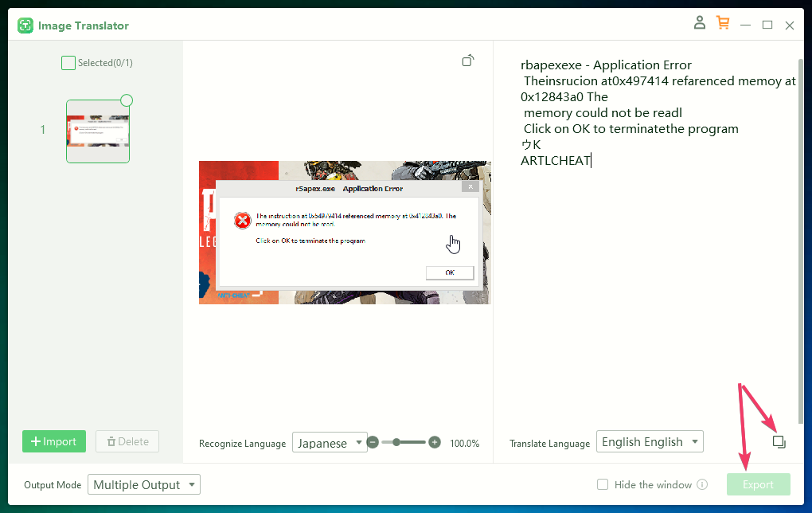Click the previewed error screenshot image
This screenshot has height=513, width=812.
(x=345, y=232)
